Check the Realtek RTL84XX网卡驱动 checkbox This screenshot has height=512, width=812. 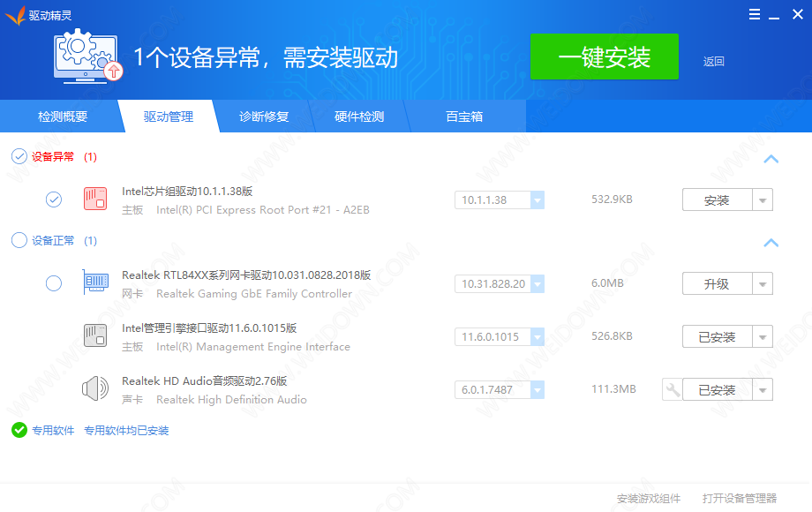(x=54, y=283)
